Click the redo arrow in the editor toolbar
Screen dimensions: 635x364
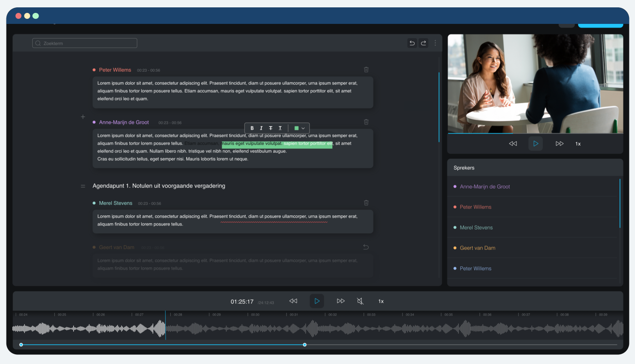click(423, 43)
